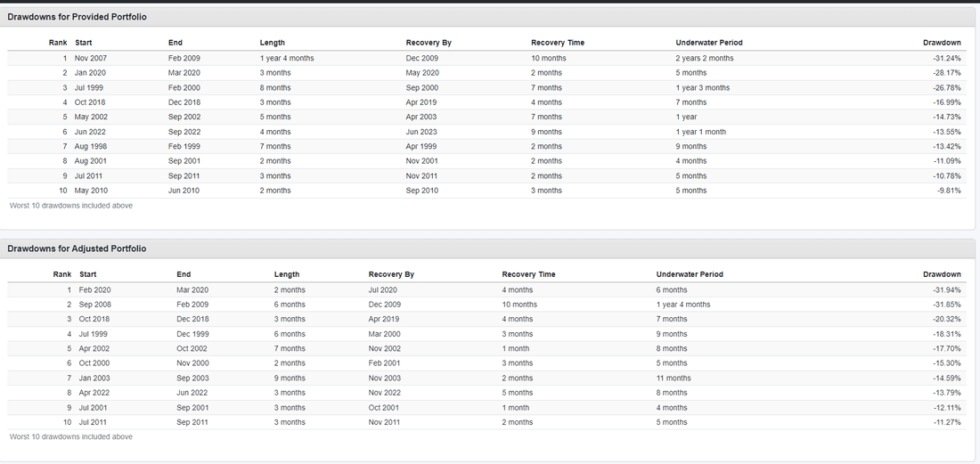This screenshot has height=464, width=980.
Task: Select the '-9.81%' drawdown value
Action: 949,191
